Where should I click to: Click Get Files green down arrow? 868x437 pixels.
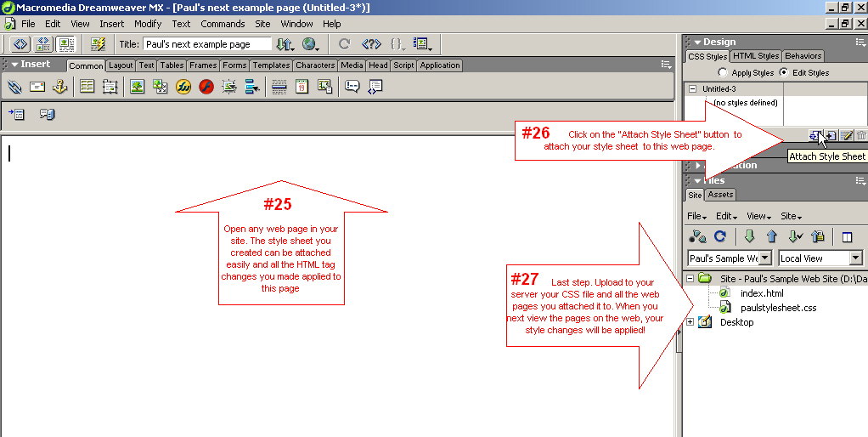pyautogui.click(x=750, y=237)
